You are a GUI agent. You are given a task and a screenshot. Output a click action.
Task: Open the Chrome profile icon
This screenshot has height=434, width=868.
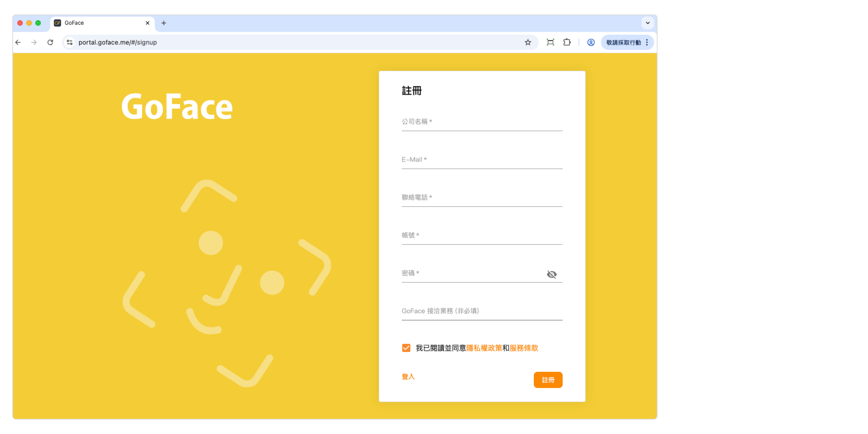pos(591,43)
